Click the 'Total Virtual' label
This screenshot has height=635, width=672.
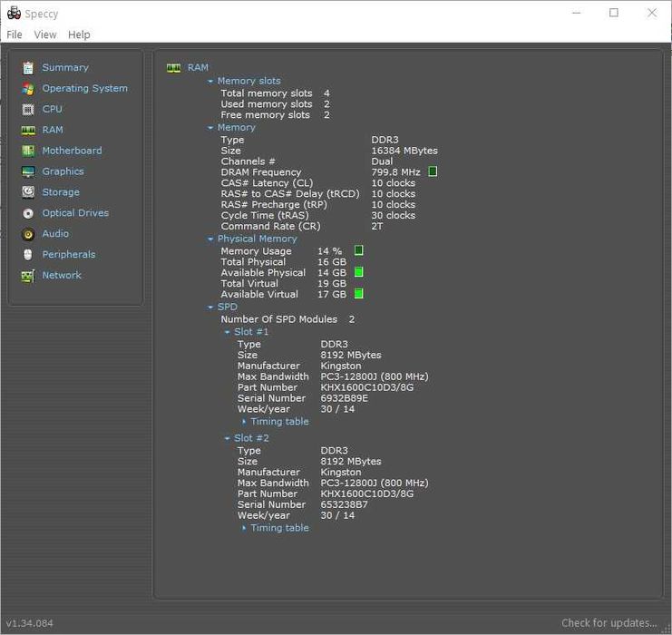point(249,284)
